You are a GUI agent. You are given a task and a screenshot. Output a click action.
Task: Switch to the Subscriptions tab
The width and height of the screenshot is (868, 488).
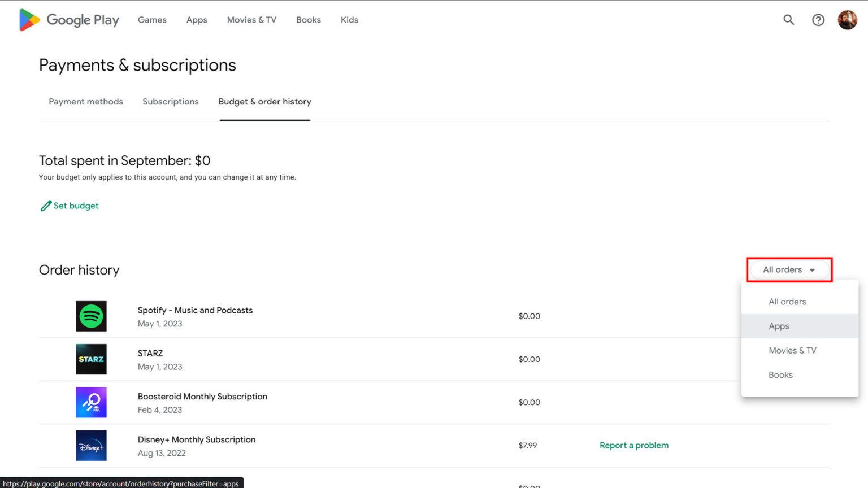coord(171,102)
